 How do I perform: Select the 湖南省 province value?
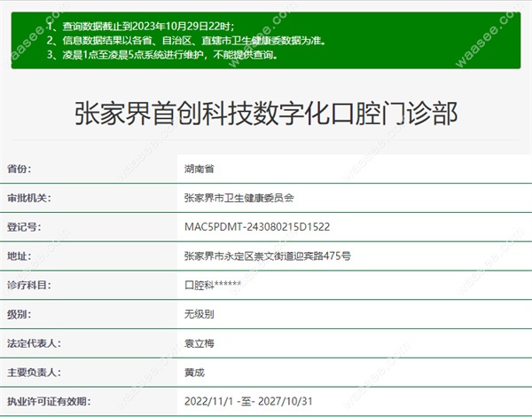pos(200,169)
